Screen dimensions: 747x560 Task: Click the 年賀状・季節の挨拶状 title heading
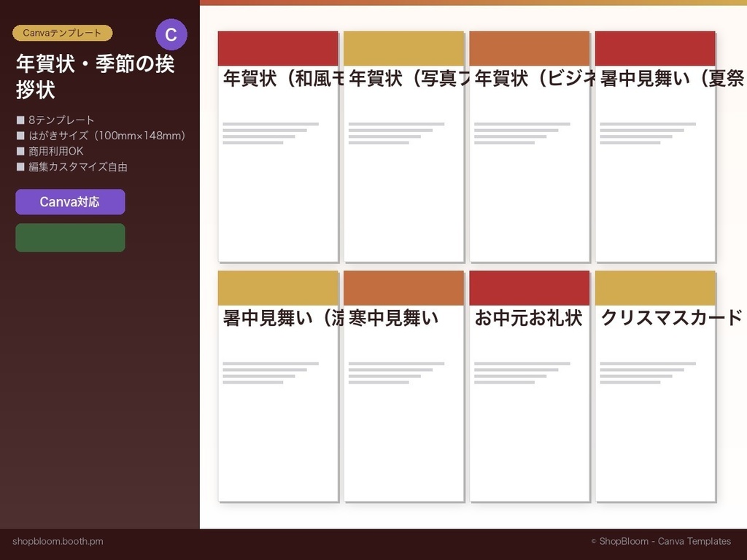[x=94, y=75]
